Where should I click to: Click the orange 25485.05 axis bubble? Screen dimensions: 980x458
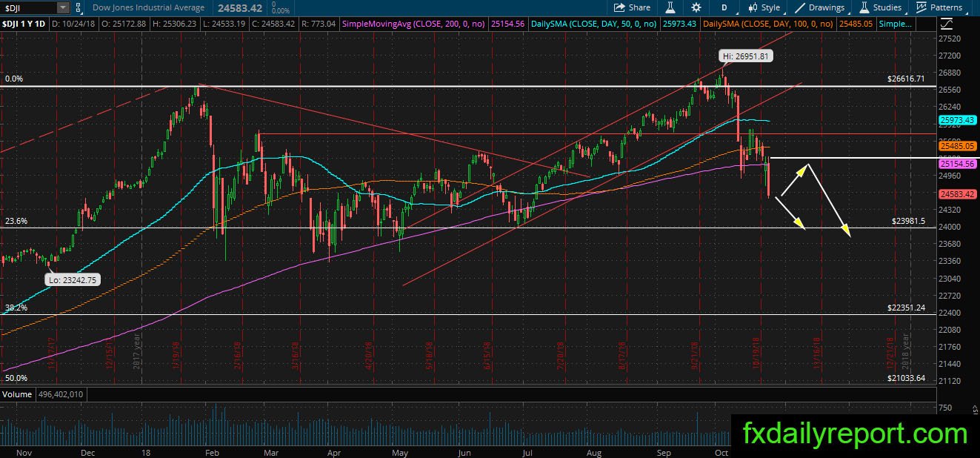pyautogui.click(x=957, y=147)
